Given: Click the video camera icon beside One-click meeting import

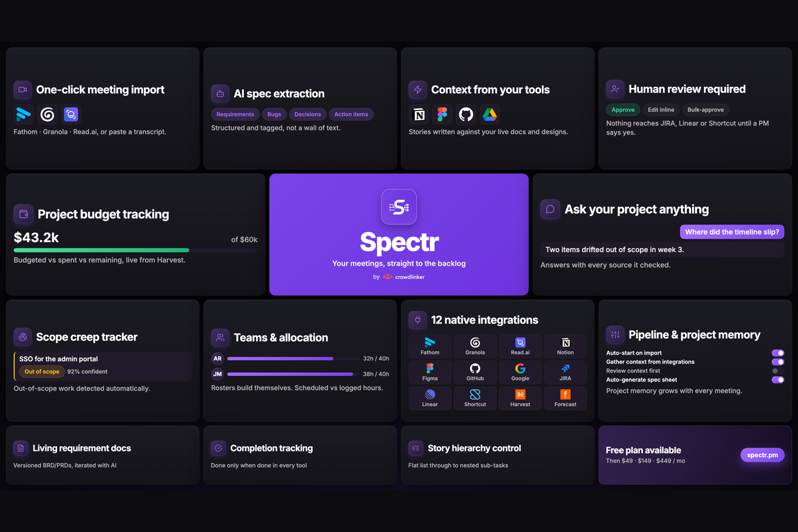Looking at the screenshot, I should [23, 89].
